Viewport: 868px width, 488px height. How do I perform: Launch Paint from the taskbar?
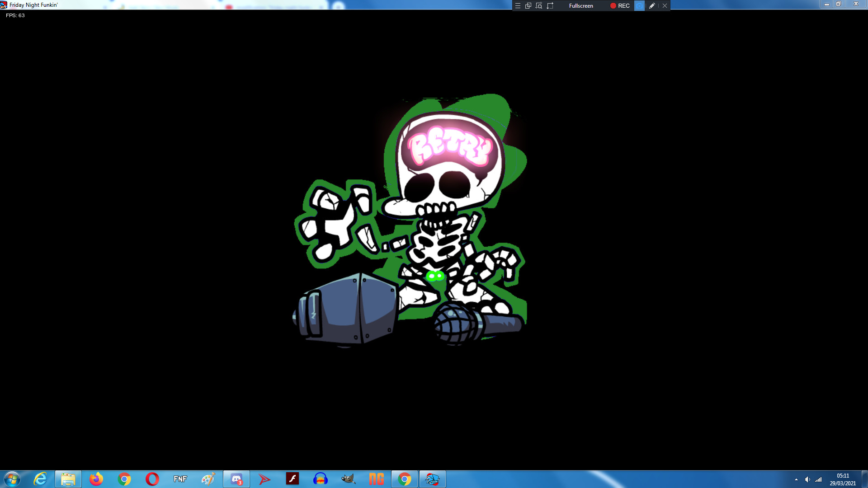tap(208, 479)
